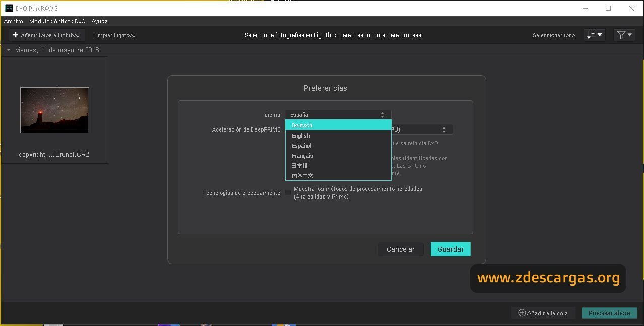The width and height of the screenshot is (644, 326).
Task: Close the DxO PureRAW window
Action: (631, 8)
